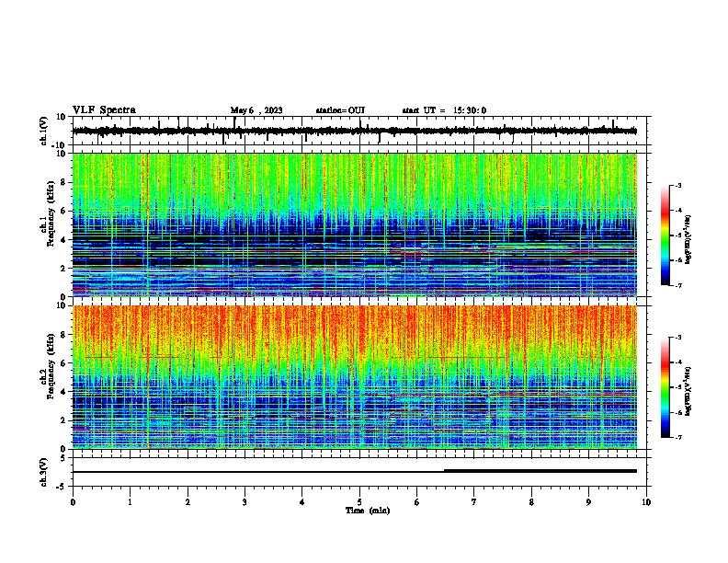The height and width of the screenshot is (563, 728).
Task: Click the "ch.1(V)" axis label of top panel
Action: [x=44, y=131]
